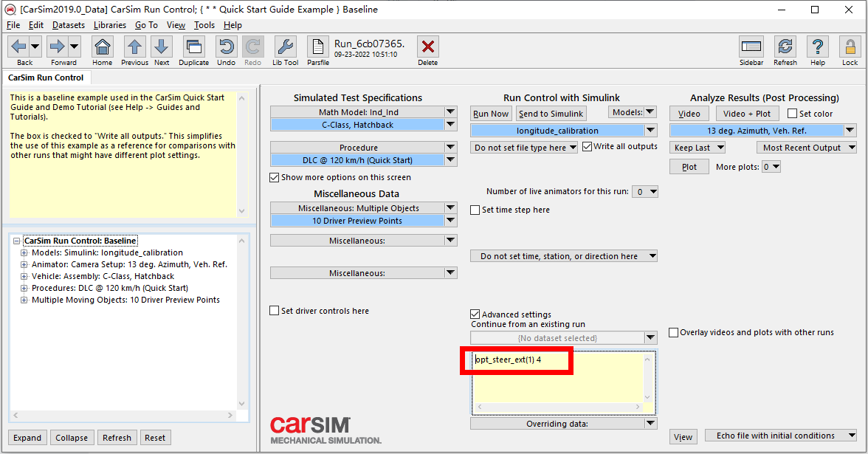Toggle Write all outputs checkbox
The height and width of the screenshot is (454, 868).
click(588, 146)
